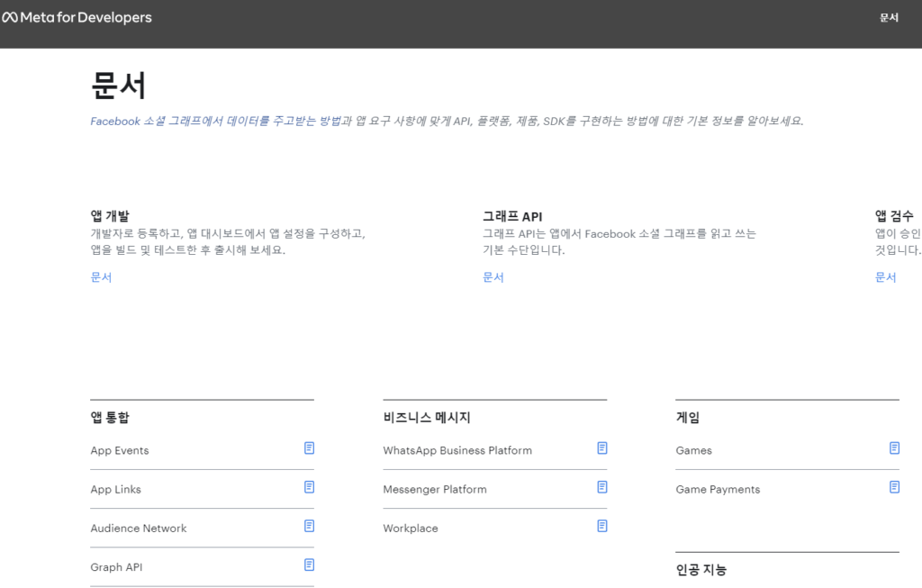Select 문서 in the top header bar
Screen dimensions: 922x588
(x=889, y=18)
